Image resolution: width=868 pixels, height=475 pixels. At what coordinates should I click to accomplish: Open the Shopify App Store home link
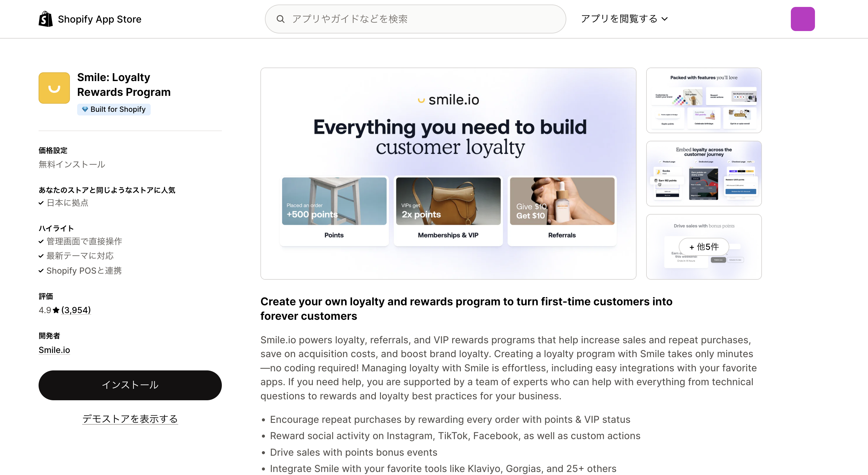pos(90,19)
